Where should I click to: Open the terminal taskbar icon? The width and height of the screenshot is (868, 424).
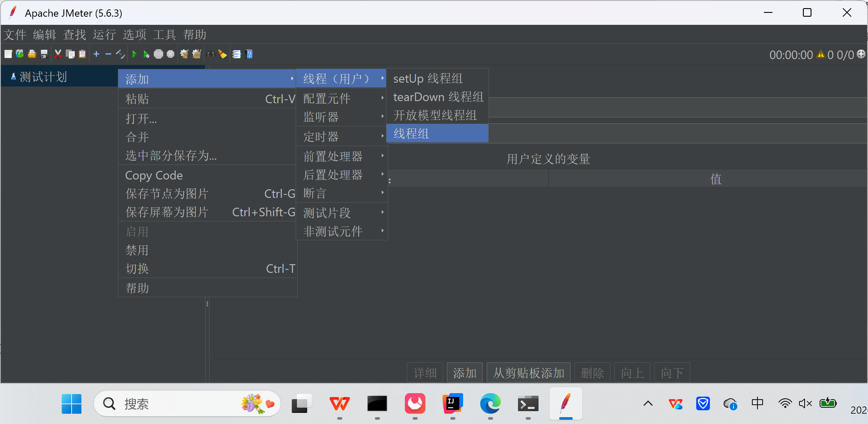click(528, 404)
